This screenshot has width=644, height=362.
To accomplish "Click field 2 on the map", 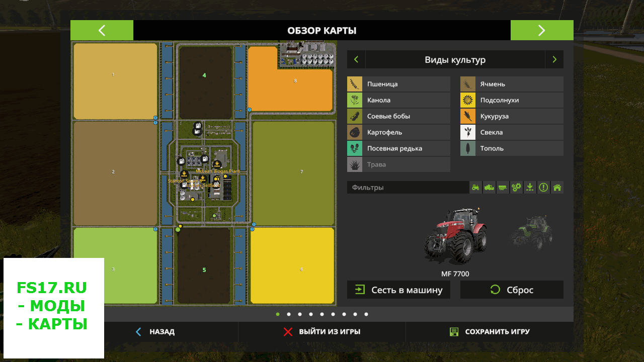I will [115, 173].
